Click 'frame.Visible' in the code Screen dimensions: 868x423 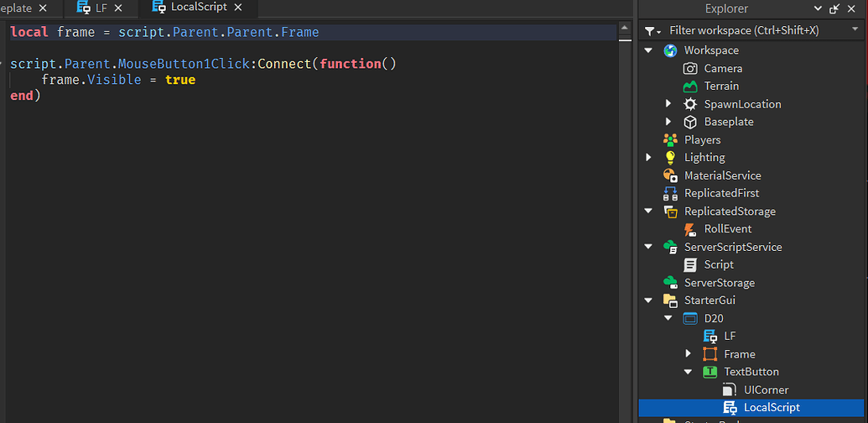coord(91,80)
